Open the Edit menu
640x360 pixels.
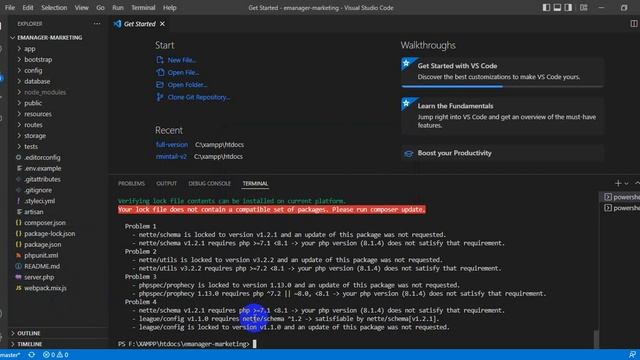coord(28,8)
